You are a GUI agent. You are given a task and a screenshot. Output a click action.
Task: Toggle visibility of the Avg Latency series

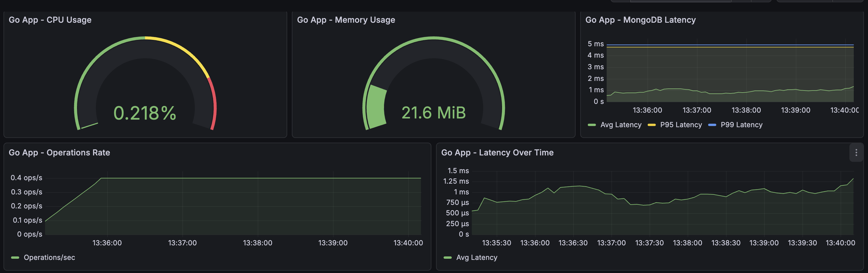click(x=621, y=125)
